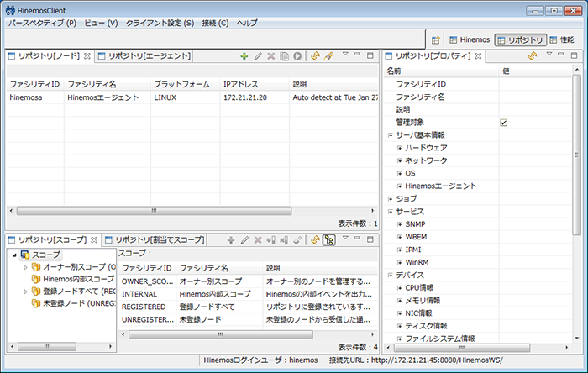Expand the SNMP service item
The height and width of the screenshot is (373, 588).
400,224
